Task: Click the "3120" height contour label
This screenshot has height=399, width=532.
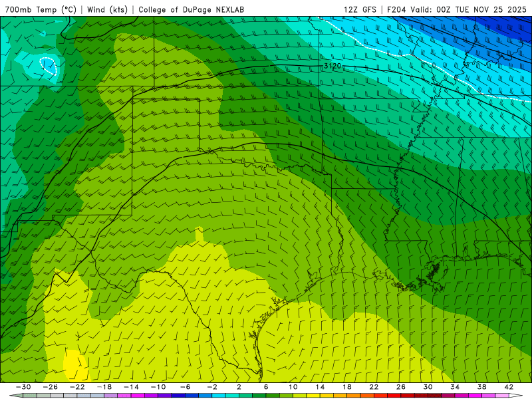Action: point(332,66)
